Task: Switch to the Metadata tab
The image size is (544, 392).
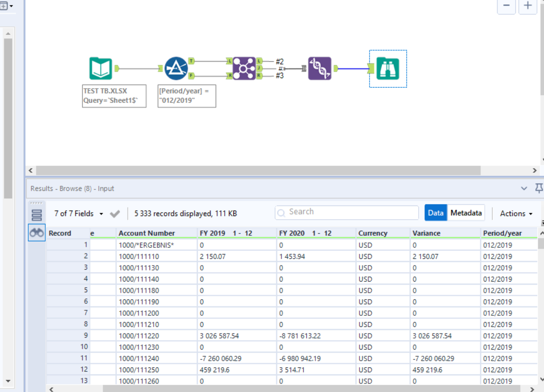Action: (x=465, y=213)
